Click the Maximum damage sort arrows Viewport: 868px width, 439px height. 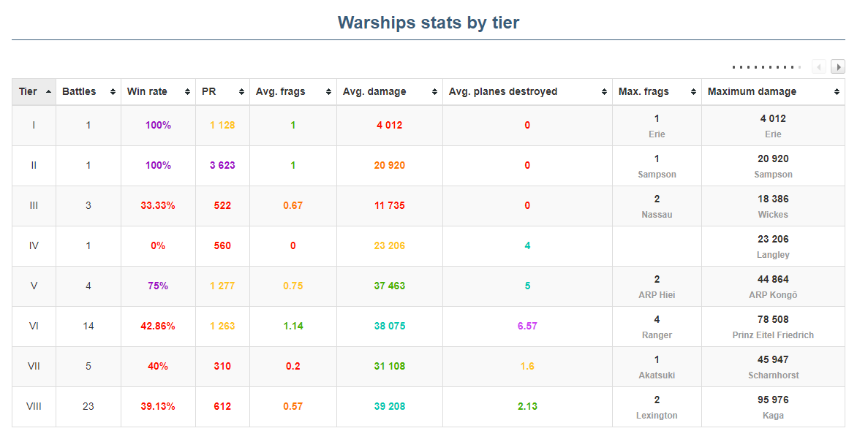(x=837, y=92)
